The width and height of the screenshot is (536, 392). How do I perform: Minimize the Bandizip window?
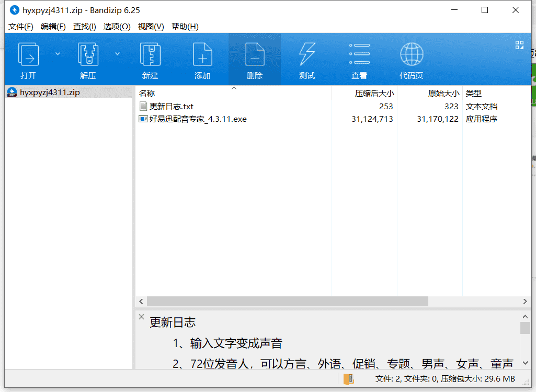(454, 10)
